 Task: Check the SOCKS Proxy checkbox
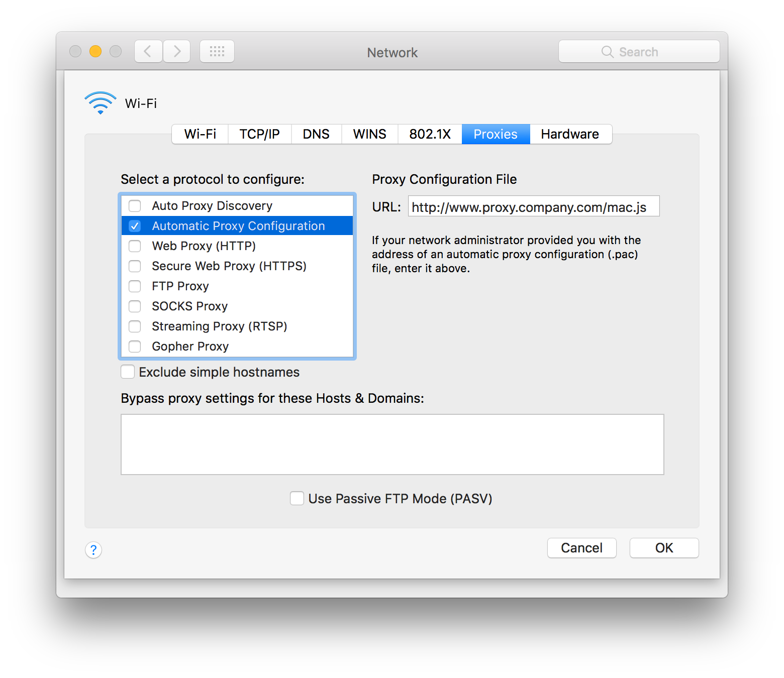(135, 306)
